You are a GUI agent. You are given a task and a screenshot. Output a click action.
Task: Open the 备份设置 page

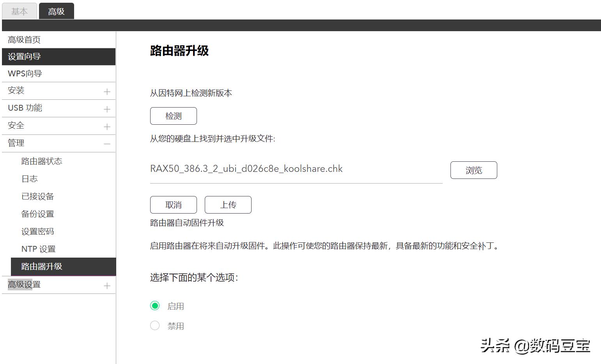[37, 214]
